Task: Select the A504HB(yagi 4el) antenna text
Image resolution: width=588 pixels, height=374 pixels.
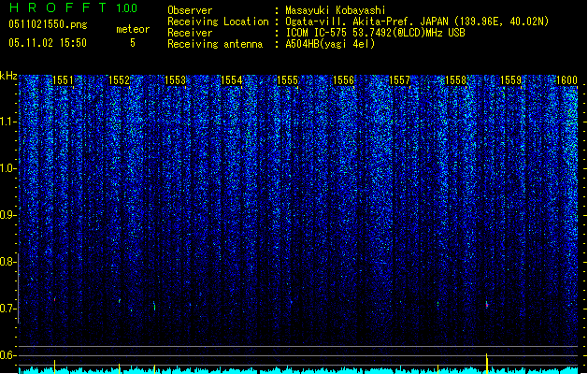Action: click(x=330, y=44)
